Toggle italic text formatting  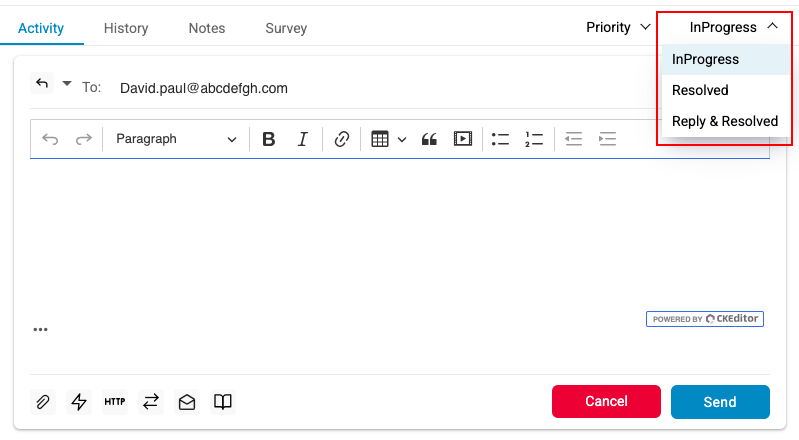(302, 139)
